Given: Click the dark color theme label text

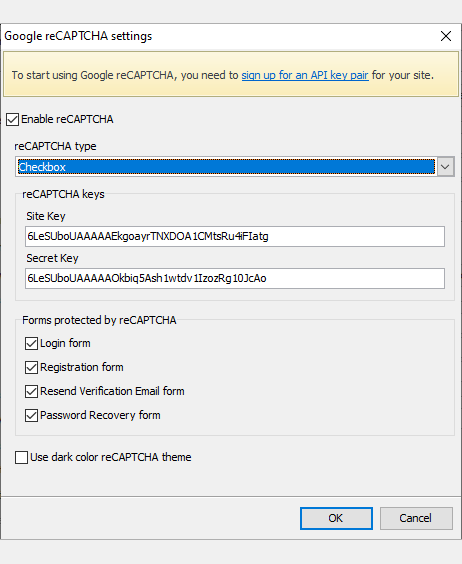Looking at the screenshot, I should pyautogui.click(x=111, y=457).
